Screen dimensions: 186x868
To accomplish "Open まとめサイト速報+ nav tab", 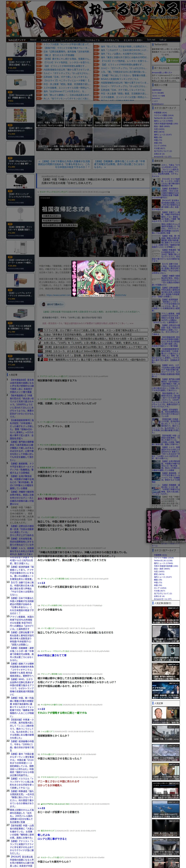I will 133,40.
